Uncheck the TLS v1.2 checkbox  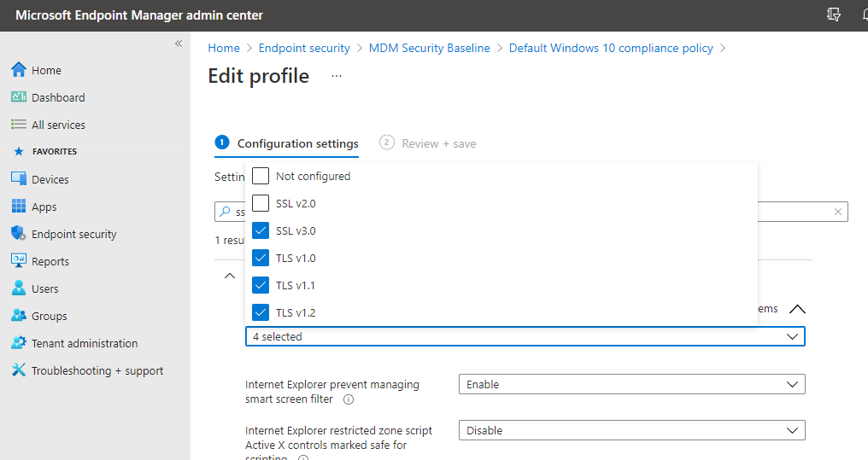tap(261, 312)
